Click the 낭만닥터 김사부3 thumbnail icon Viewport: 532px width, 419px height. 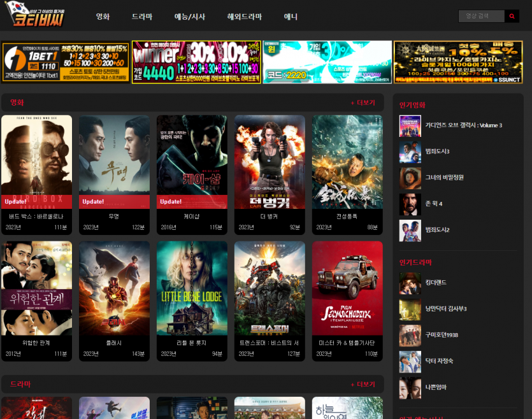click(410, 309)
